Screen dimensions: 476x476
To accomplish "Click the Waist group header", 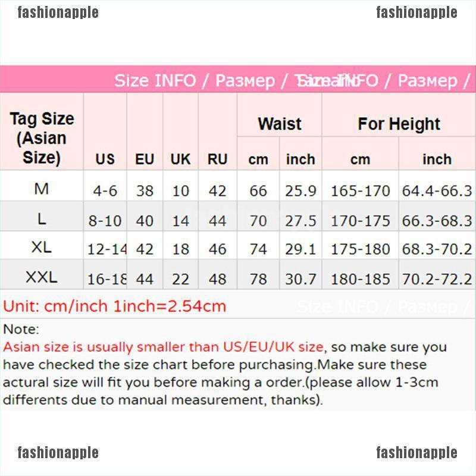I will (279, 124).
